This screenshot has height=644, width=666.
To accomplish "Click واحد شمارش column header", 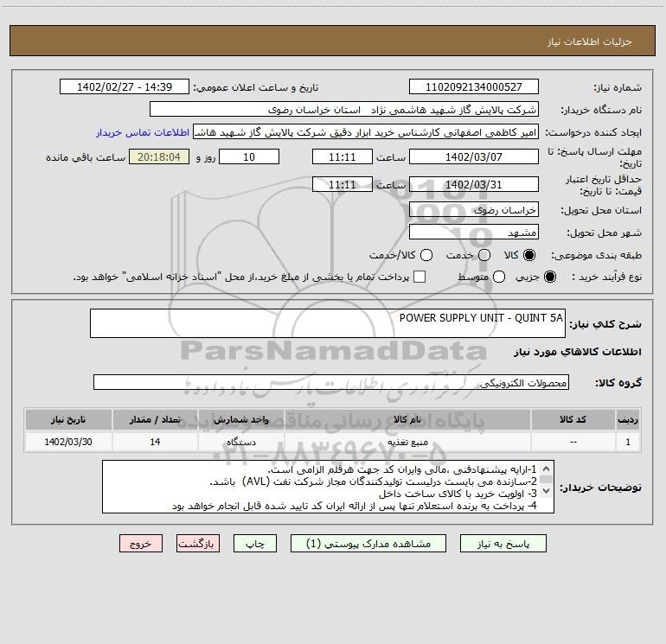I will pos(240,419).
